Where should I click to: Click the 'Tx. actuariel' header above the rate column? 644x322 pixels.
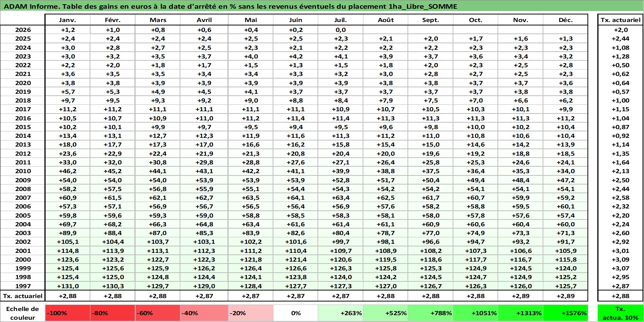(x=620, y=20)
